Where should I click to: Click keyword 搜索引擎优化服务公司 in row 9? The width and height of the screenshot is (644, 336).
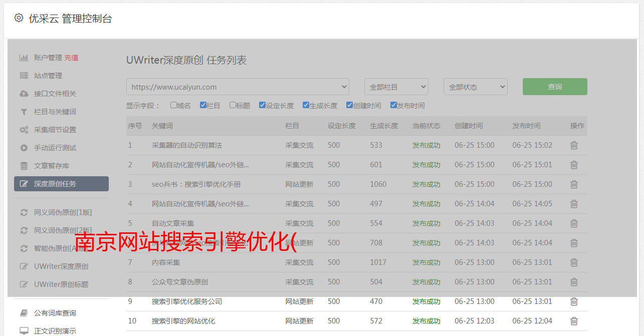tap(187, 301)
